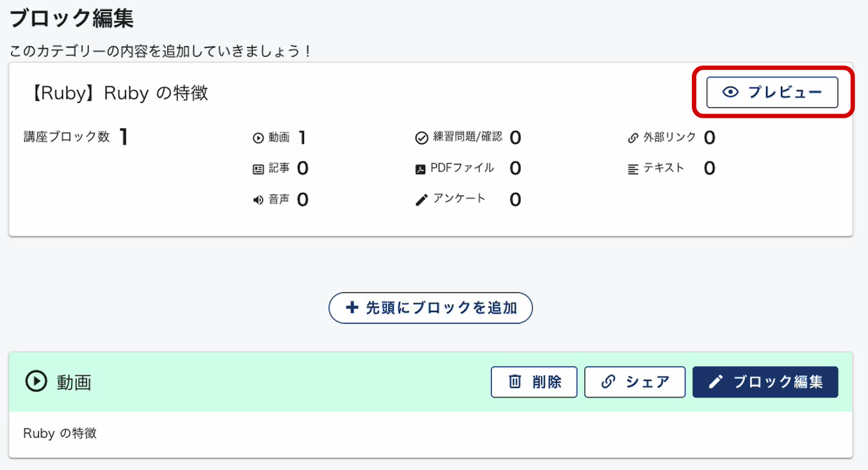
Task: Open the dark ブロック編集 button
Action: [765, 382]
